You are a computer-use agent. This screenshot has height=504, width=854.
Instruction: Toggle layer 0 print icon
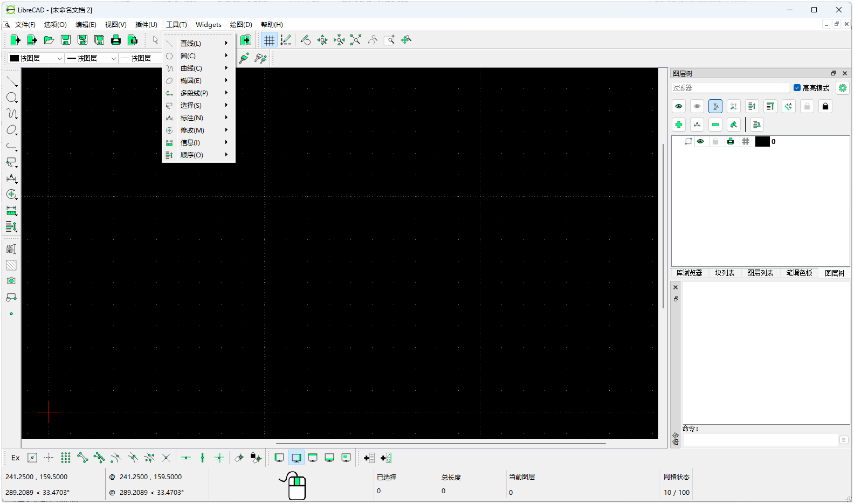point(731,141)
